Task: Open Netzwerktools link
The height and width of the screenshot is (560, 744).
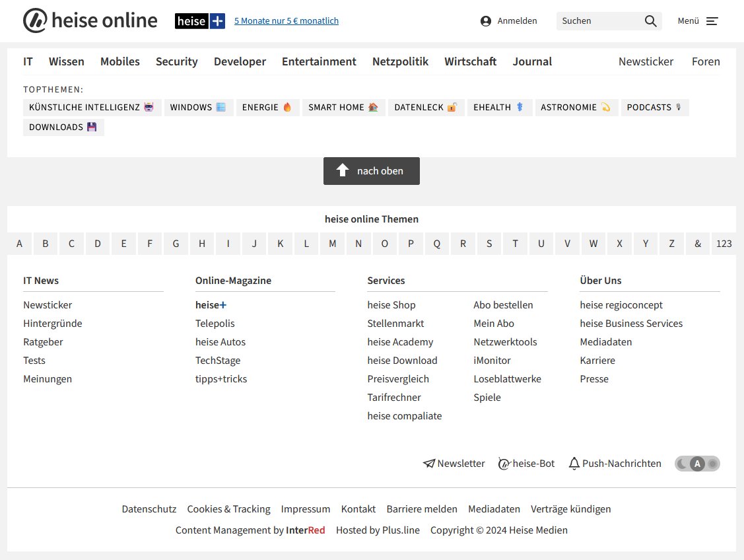Action: pyautogui.click(x=505, y=341)
